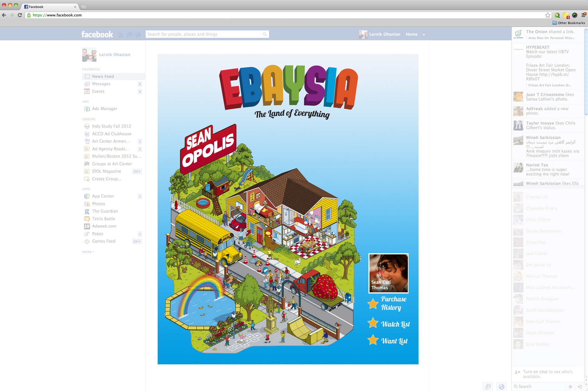Open Tetris Battle app

(103, 219)
